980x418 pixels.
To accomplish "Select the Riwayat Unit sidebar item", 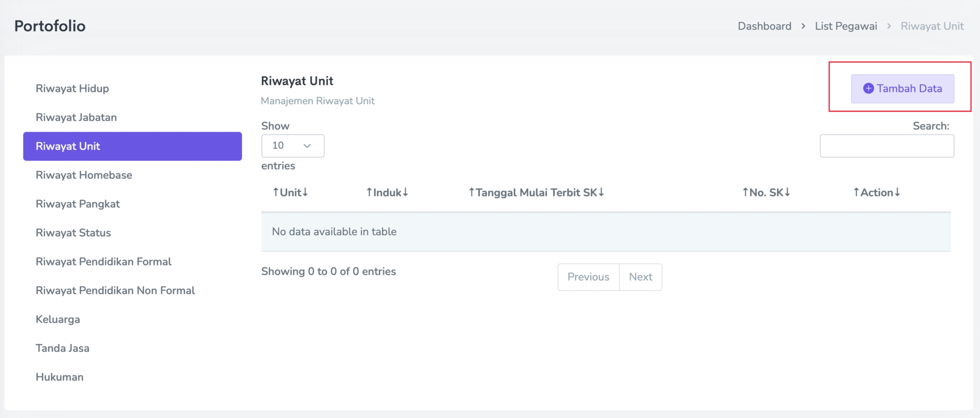I will pyautogui.click(x=132, y=146).
